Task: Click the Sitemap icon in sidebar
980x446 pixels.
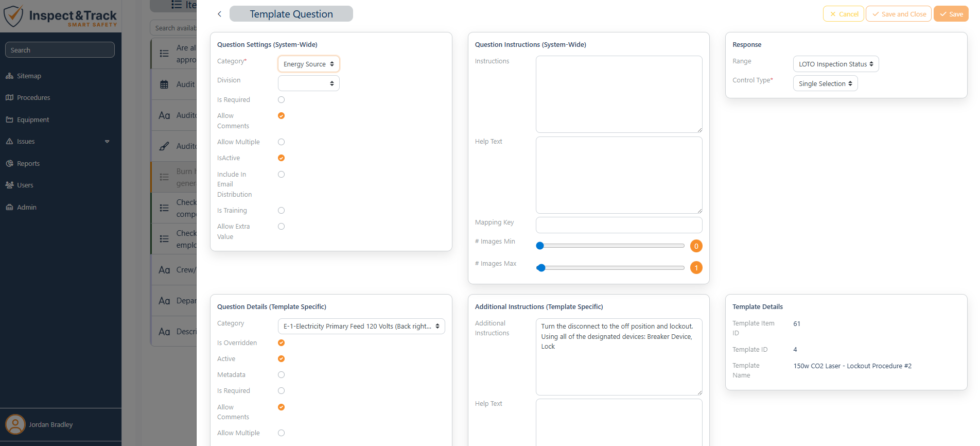Action: 9,76
